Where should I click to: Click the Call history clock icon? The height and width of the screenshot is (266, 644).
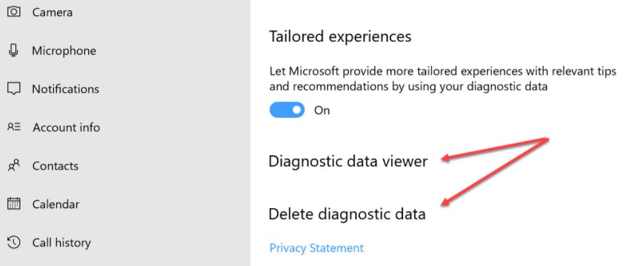[x=14, y=243]
